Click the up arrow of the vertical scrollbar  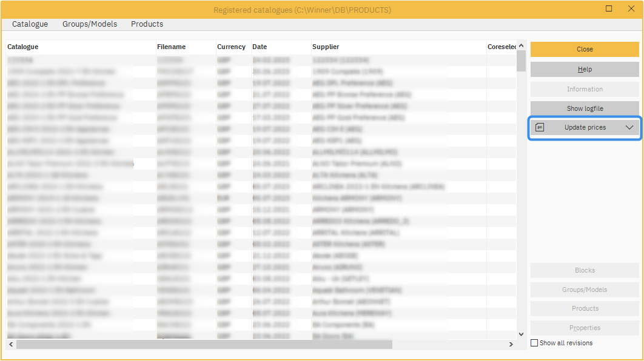click(520, 45)
